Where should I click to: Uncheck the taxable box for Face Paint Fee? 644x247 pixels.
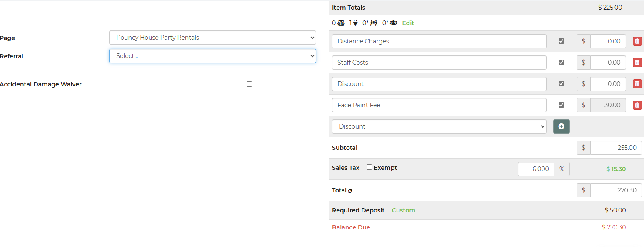pos(561,105)
